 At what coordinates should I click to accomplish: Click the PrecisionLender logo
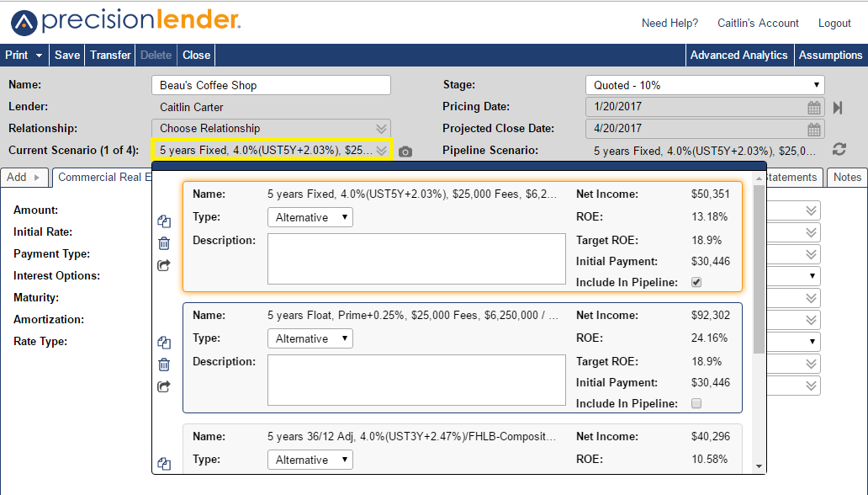coord(125,22)
